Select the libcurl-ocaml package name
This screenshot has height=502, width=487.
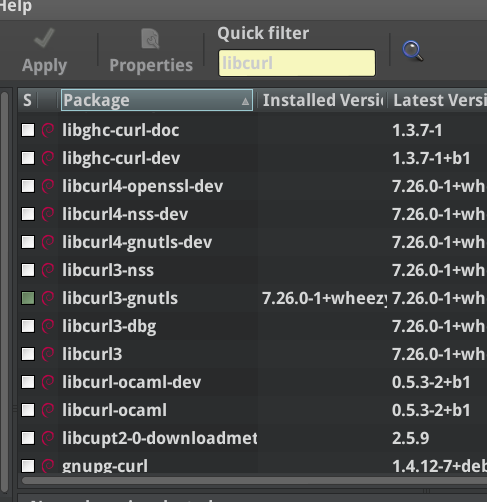point(114,410)
